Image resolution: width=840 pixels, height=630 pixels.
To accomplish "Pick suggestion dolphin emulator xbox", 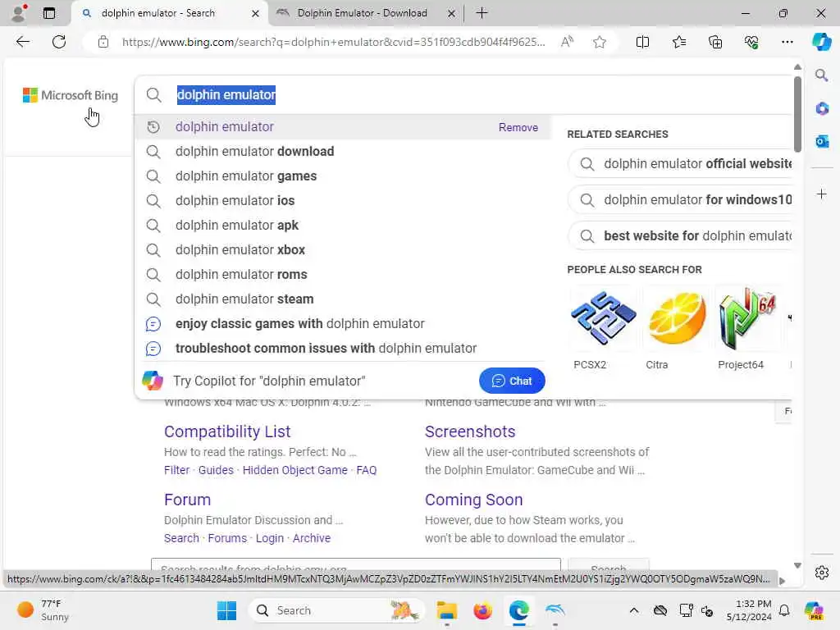I will coord(343,250).
